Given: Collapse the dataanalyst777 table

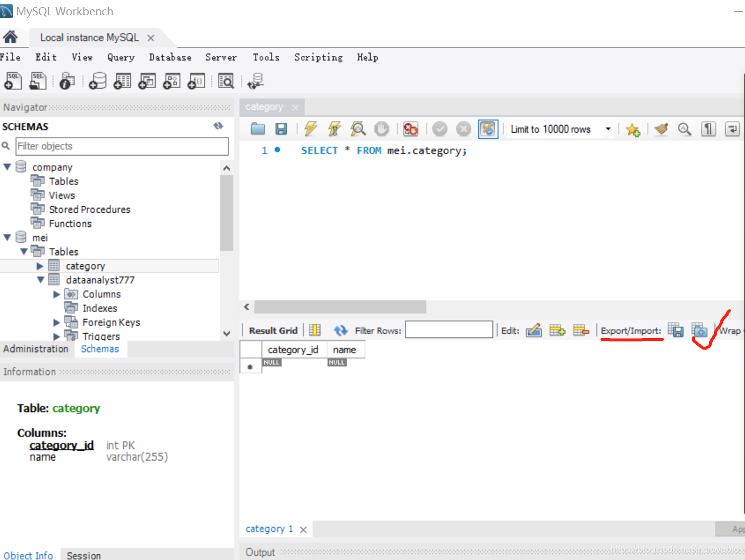Looking at the screenshot, I should (40, 280).
